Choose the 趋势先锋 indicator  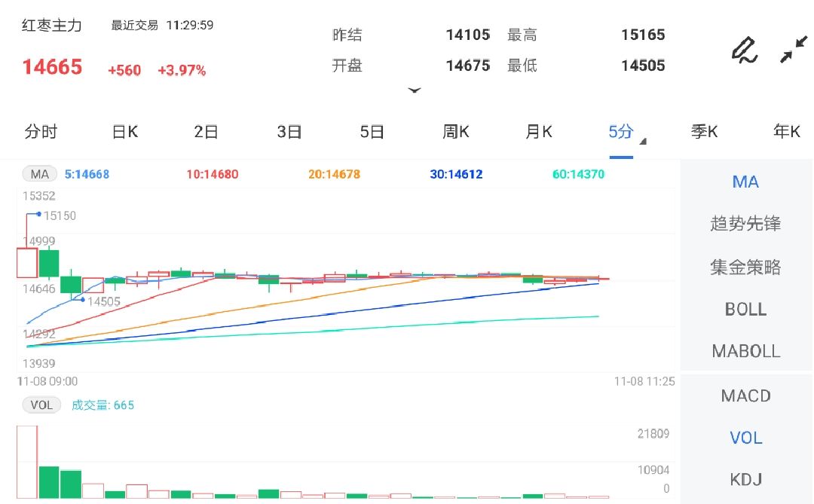(745, 224)
